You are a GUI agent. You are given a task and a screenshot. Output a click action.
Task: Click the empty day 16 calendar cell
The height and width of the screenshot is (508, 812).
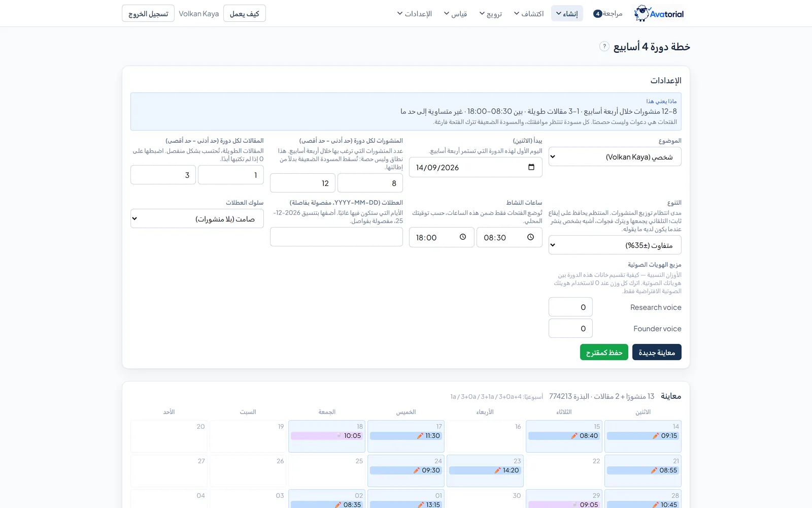485,436
